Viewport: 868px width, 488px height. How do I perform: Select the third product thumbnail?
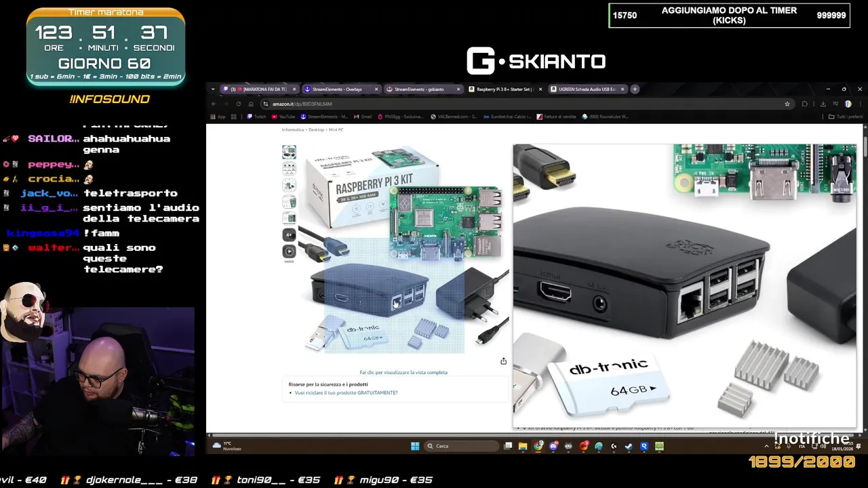pos(289,185)
